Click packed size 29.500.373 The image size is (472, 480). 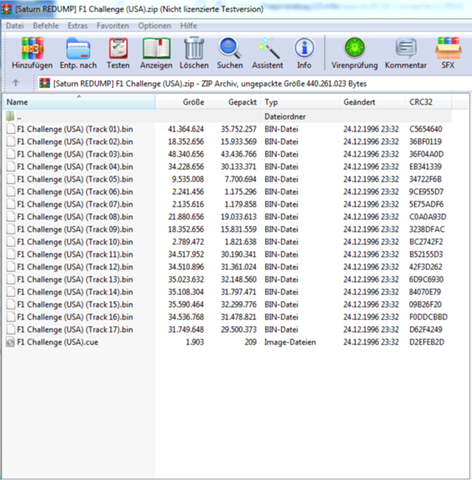(238, 330)
